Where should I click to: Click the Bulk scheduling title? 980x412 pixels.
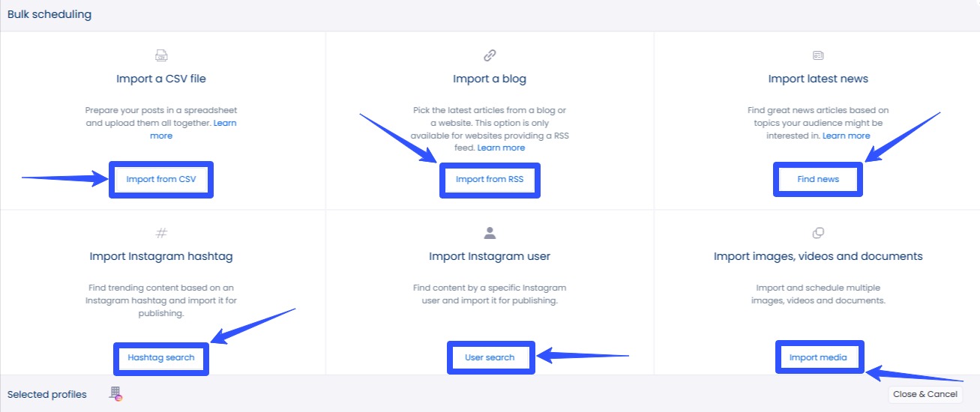[49, 14]
